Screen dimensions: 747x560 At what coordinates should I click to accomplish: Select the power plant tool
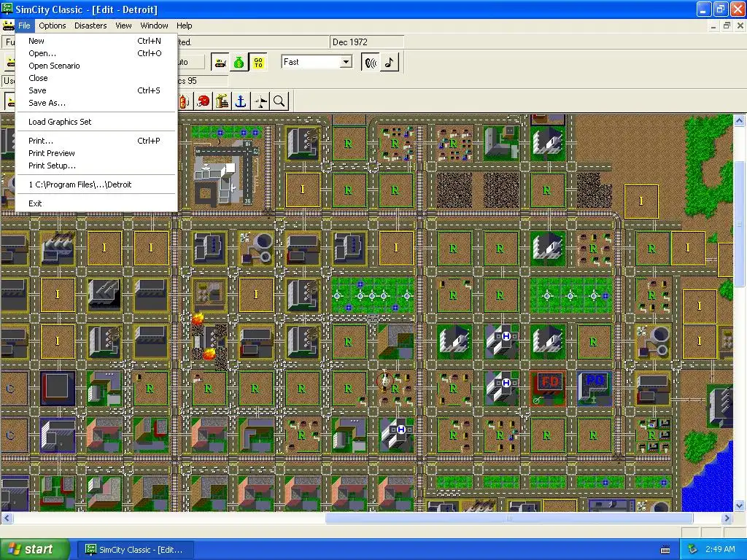coord(222,101)
